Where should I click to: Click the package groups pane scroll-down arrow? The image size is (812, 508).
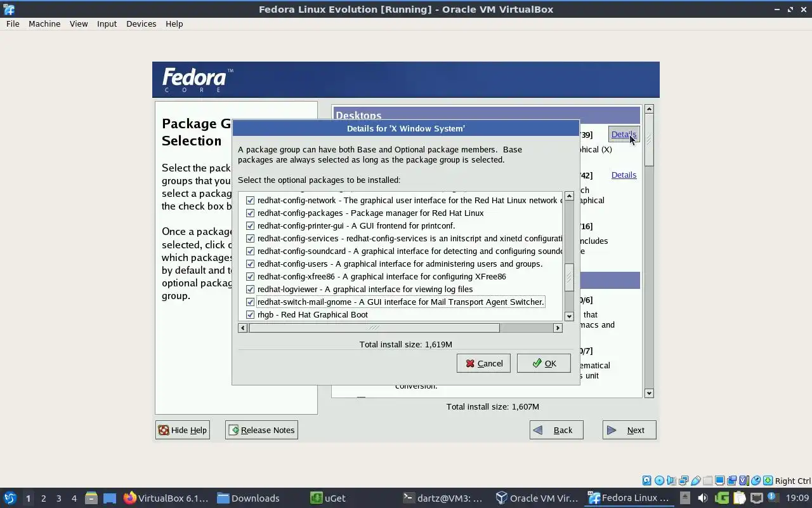click(649, 393)
